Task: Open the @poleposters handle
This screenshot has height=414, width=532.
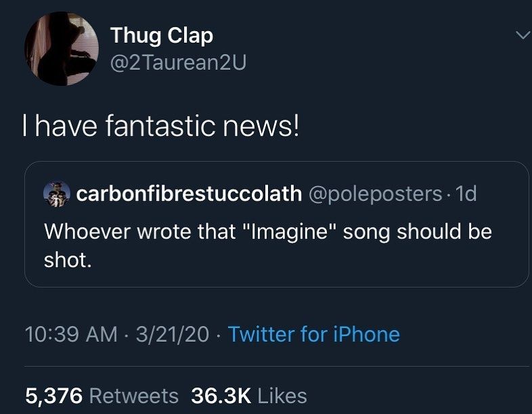Action: pyautogui.click(x=376, y=194)
